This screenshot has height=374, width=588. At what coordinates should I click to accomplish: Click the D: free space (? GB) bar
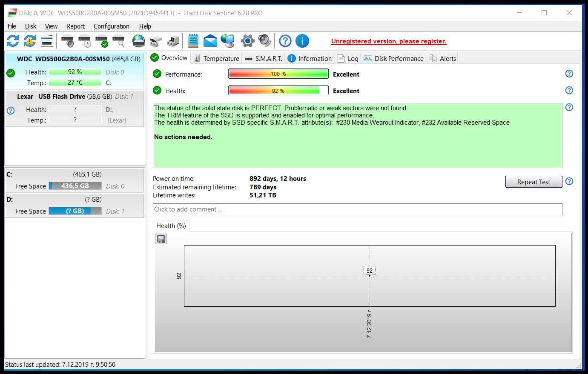point(75,211)
